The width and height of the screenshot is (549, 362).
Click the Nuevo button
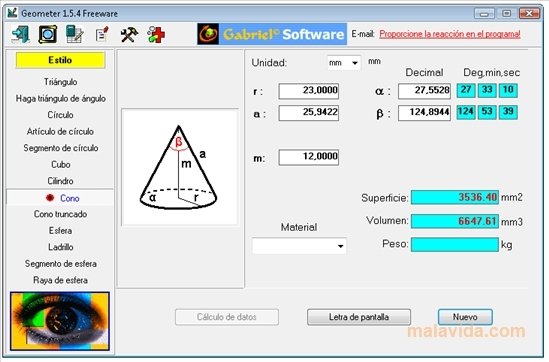[465, 317]
